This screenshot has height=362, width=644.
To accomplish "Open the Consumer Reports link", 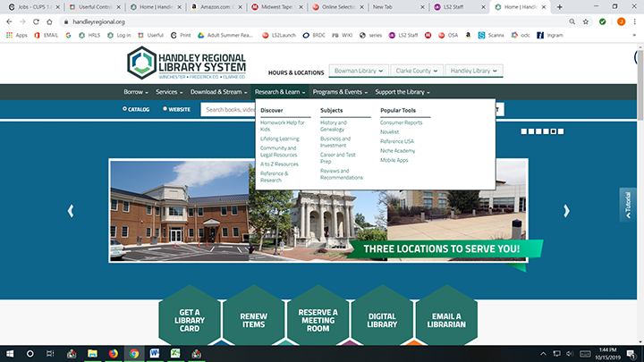I will tap(401, 122).
